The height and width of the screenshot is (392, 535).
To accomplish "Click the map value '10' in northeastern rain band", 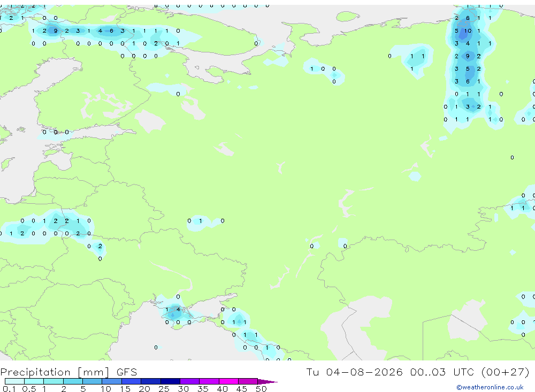I will point(468,30).
